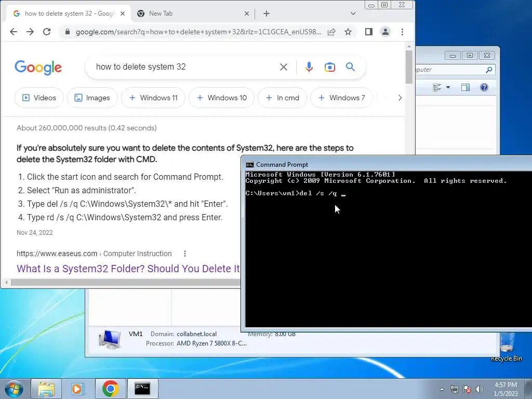Viewport: 532px width, 399px height.
Task: Filter results by Images
Action: pos(92,98)
